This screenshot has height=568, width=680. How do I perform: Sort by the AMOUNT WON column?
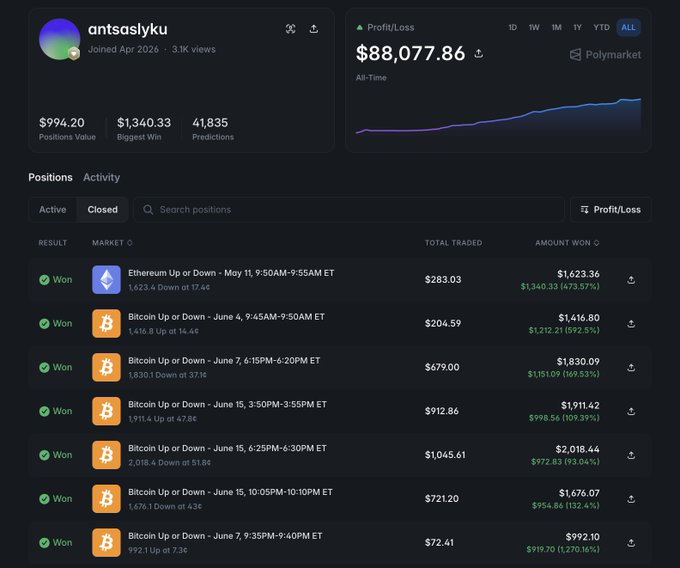tap(567, 243)
